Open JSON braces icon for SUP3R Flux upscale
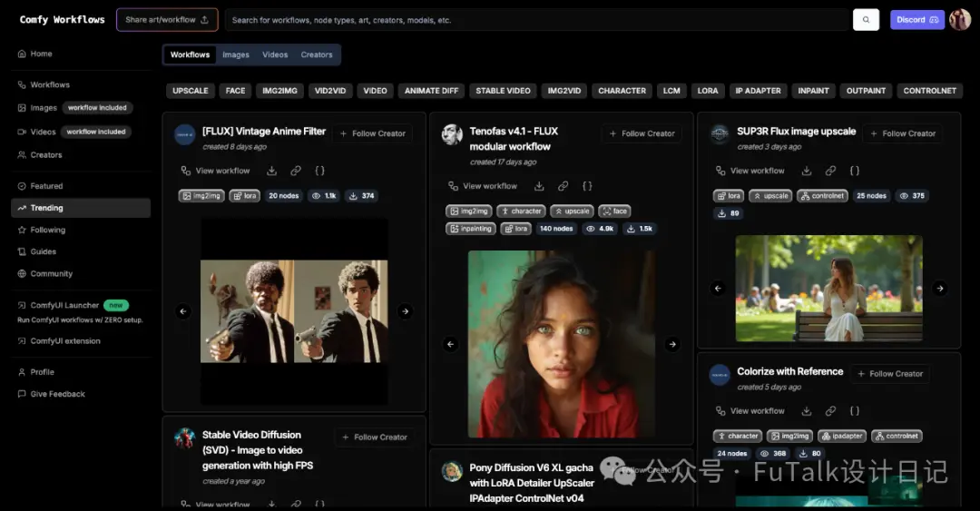The height and width of the screenshot is (511, 980). (855, 171)
